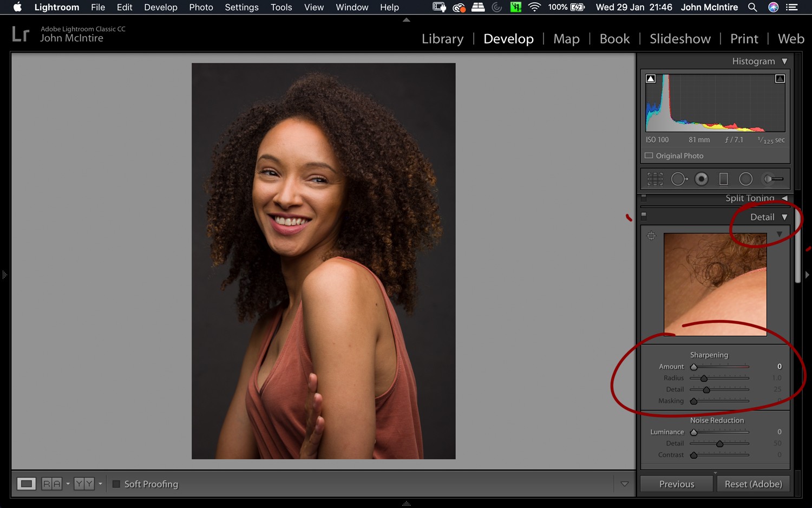Viewport: 812px width, 508px height.
Task: Switch to Loupe view in the toolbar
Action: point(25,484)
